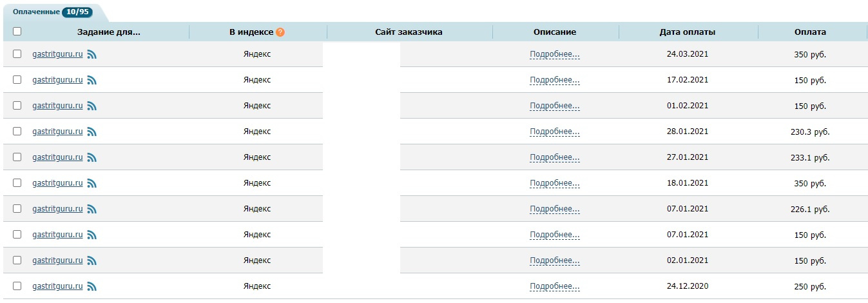Click RSS icon in the 24.12.2020 row
This screenshot has width=868, height=303.
92,287
